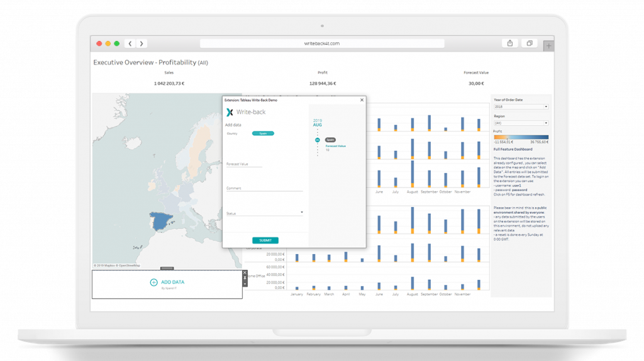Open the browser tabs overview icon
The width and height of the screenshot is (644, 361).
tap(530, 43)
